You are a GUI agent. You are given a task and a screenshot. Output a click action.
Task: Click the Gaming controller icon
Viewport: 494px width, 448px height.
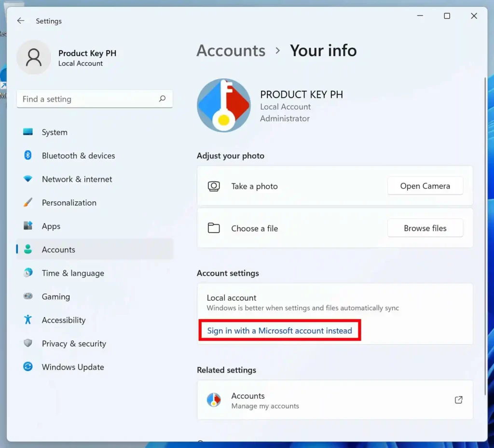pyautogui.click(x=27, y=296)
